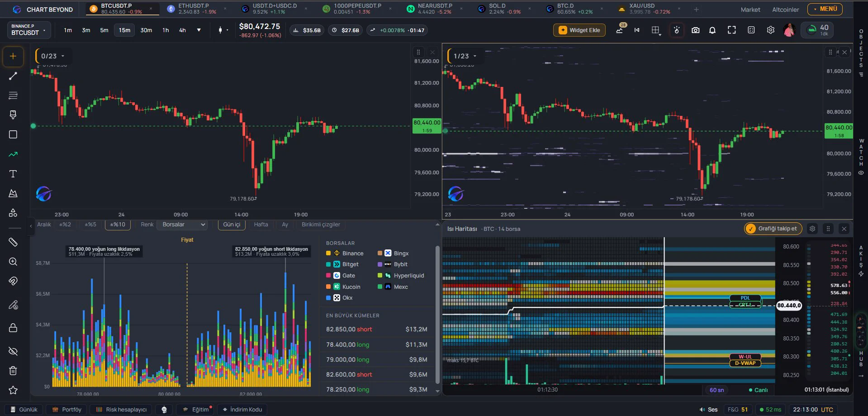
Task: Open candlestick chart type dropdown
Action: pyautogui.click(x=223, y=30)
